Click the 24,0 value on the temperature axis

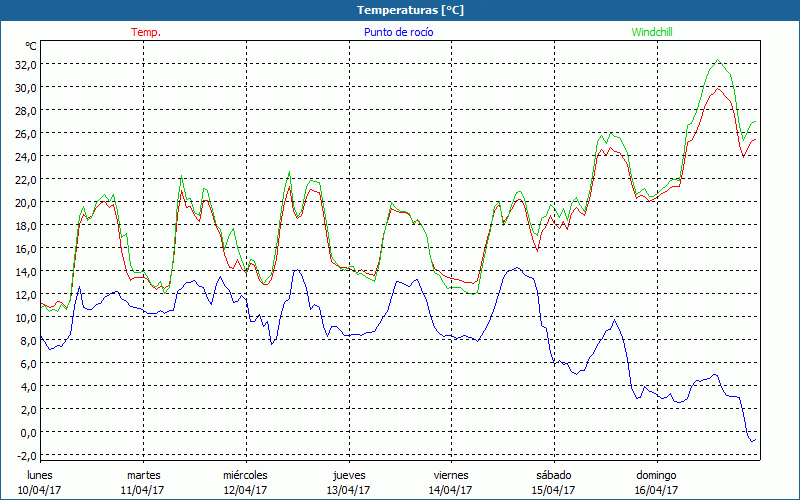[x=24, y=156]
